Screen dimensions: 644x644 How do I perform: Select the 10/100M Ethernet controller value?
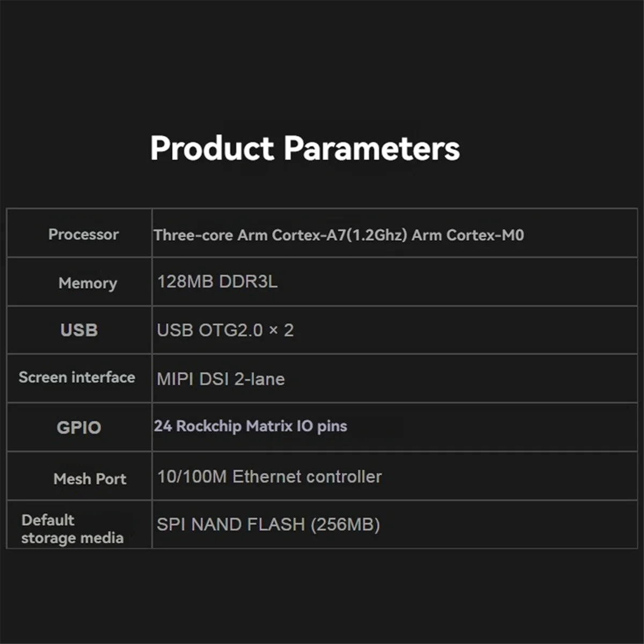coord(269,477)
